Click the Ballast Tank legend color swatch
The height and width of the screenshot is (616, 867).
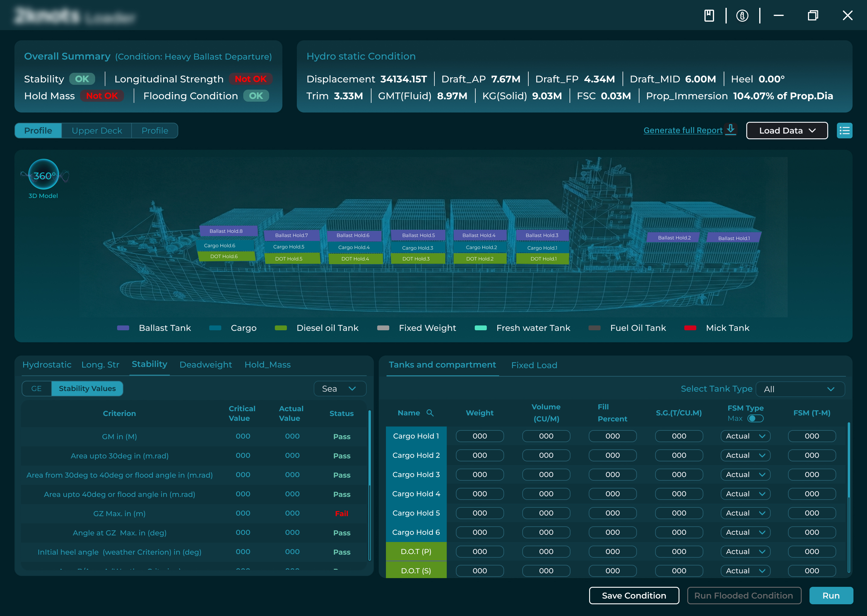pos(123,328)
